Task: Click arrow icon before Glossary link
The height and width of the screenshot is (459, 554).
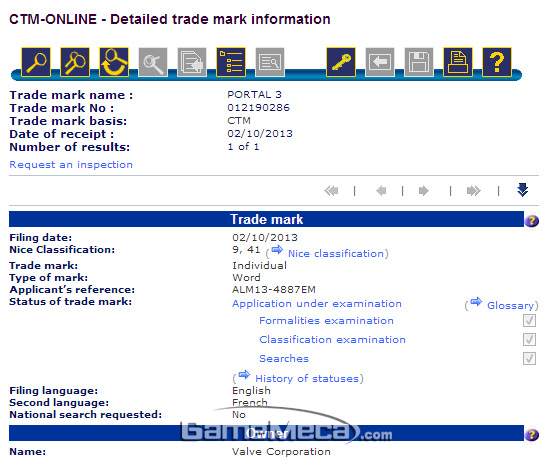Action: [x=476, y=301]
